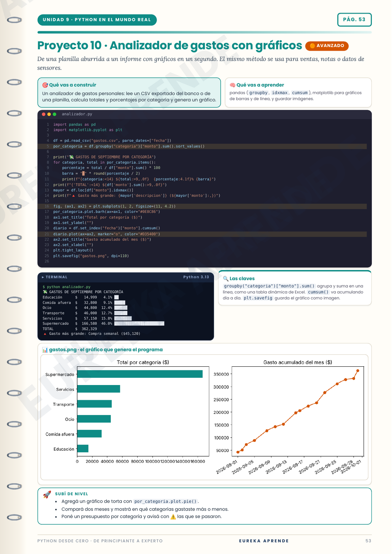Click the warning triangle icon in the budget bullet
Screen dimensions: 392x554
[x=173, y=517]
